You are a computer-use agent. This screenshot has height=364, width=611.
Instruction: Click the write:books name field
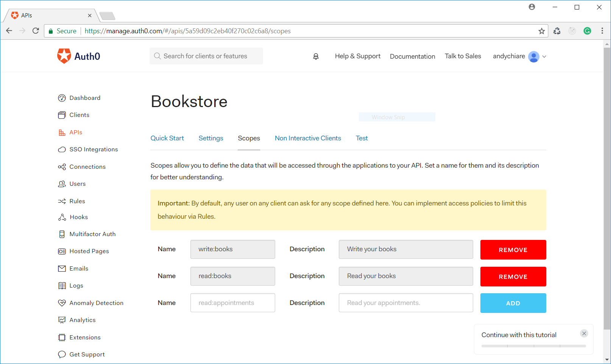click(x=232, y=249)
